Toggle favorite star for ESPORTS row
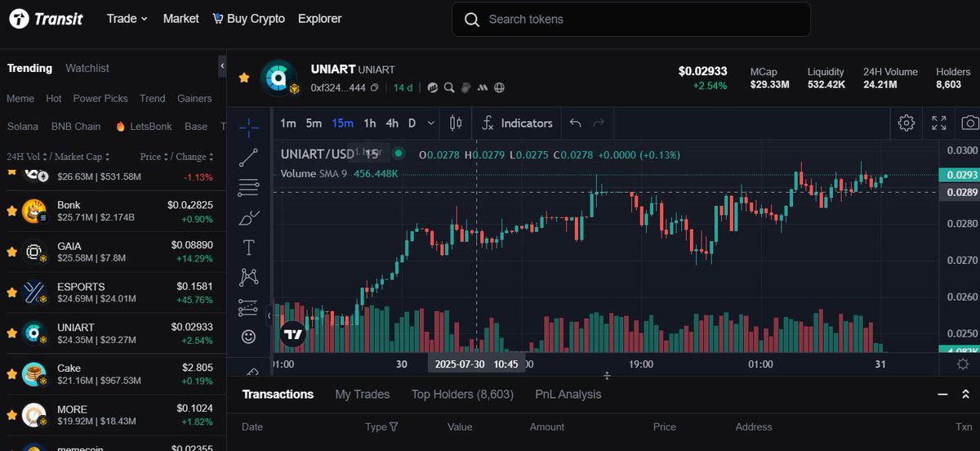The image size is (980, 451). (11, 292)
